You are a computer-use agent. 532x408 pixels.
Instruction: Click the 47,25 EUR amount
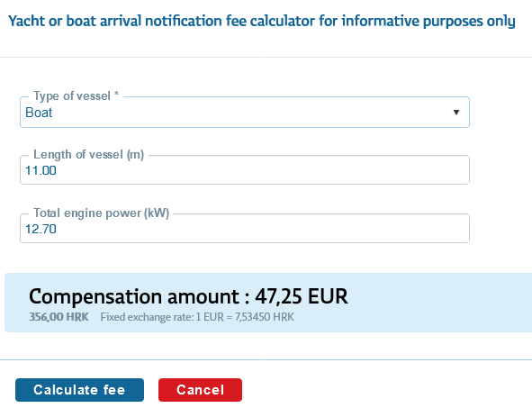point(302,296)
